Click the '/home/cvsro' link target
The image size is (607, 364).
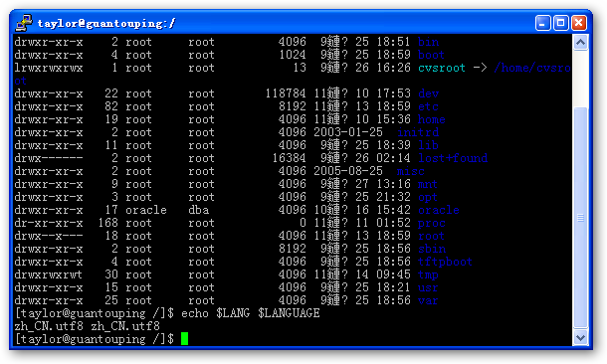pyautogui.click(x=532, y=68)
